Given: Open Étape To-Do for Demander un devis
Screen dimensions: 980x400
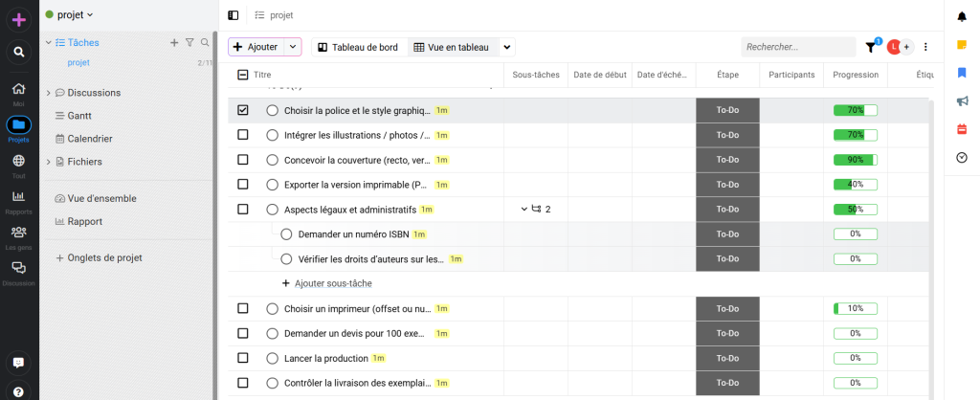Looking at the screenshot, I should coord(727,333).
